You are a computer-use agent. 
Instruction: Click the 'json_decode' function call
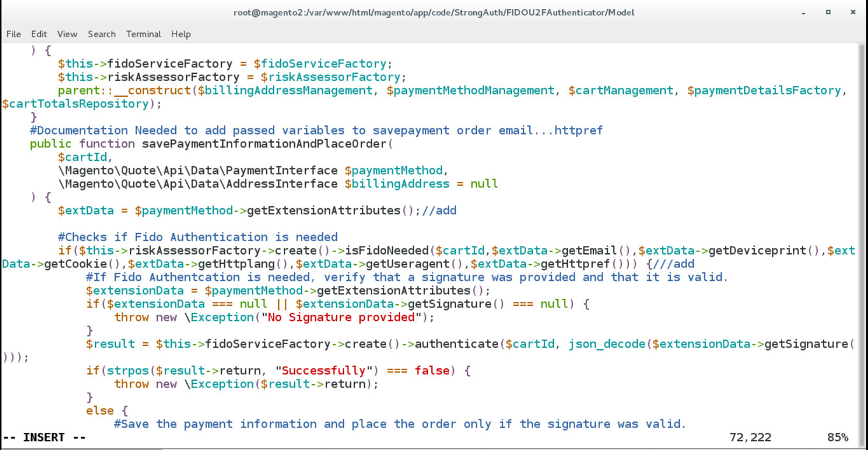[x=607, y=344]
